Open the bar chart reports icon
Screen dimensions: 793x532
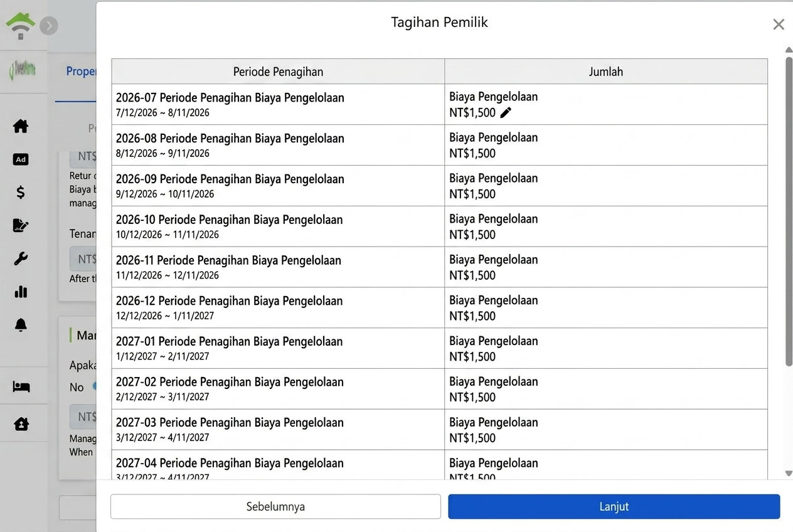[x=21, y=292]
